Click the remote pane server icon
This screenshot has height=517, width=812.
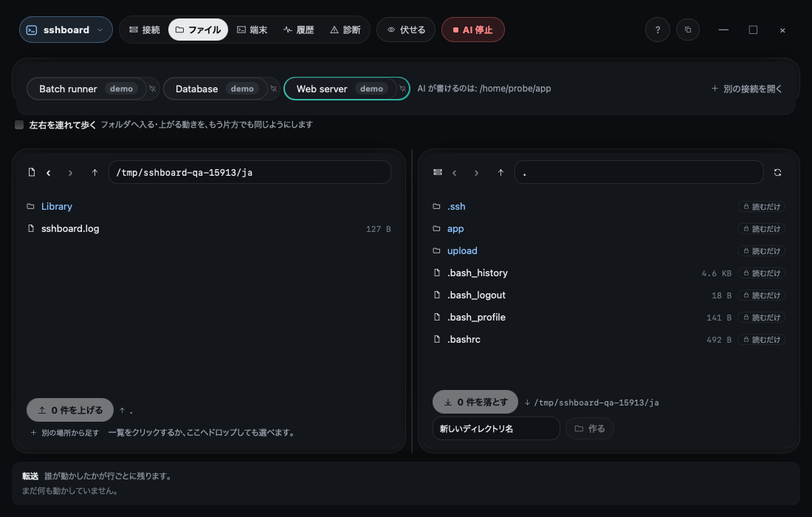(x=438, y=173)
